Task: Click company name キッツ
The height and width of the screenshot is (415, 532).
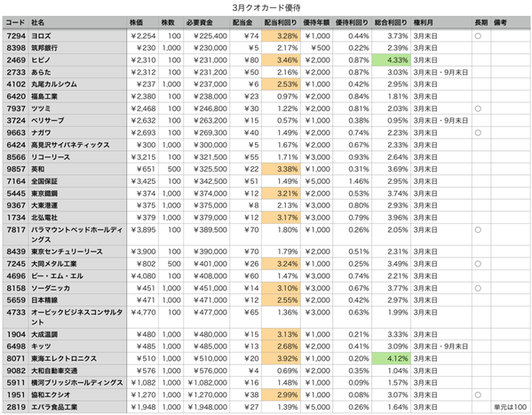Action: (41, 347)
